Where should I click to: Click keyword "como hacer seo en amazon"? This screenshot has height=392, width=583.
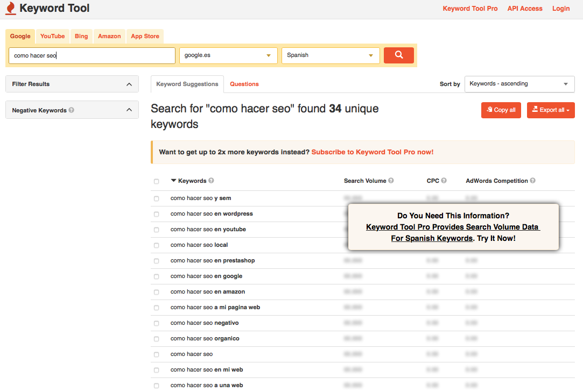[208, 291]
